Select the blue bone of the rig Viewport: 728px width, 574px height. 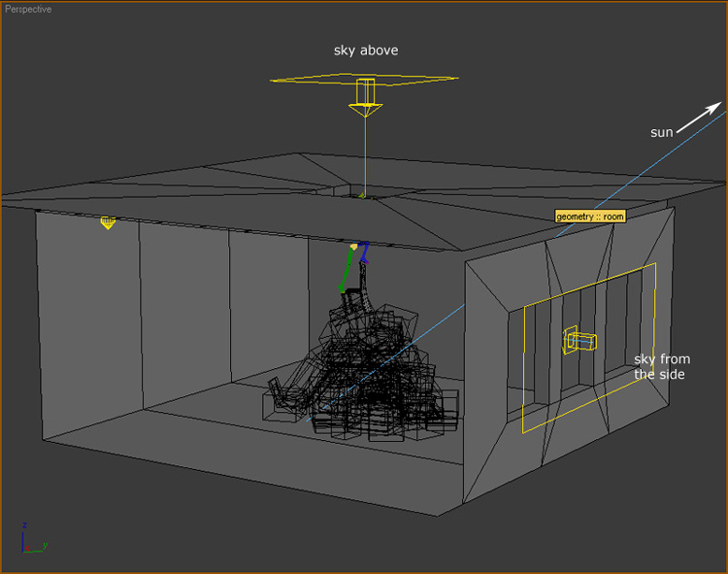coord(364,252)
